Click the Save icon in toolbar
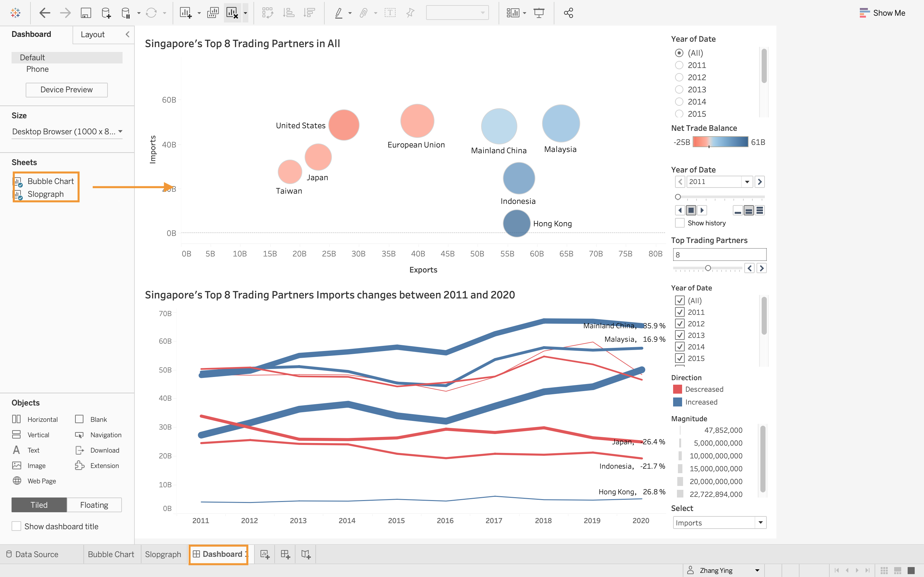The height and width of the screenshot is (577, 924). tap(86, 13)
